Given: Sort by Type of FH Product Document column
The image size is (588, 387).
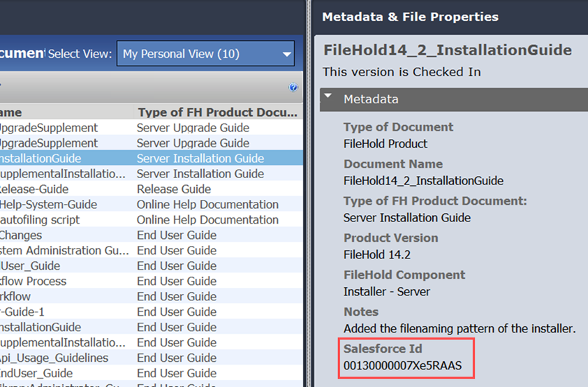Looking at the screenshot, I should click(217, 112).
